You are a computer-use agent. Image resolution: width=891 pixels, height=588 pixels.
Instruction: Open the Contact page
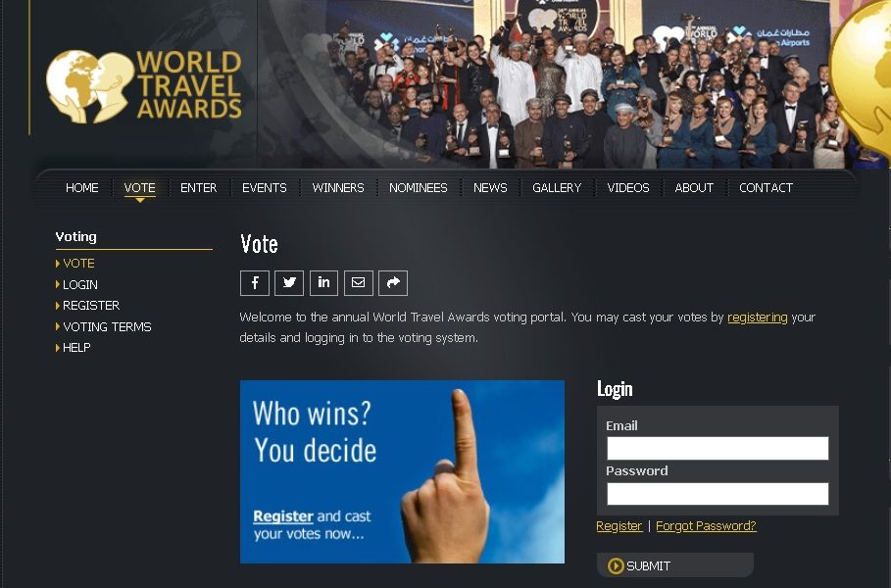766,188
